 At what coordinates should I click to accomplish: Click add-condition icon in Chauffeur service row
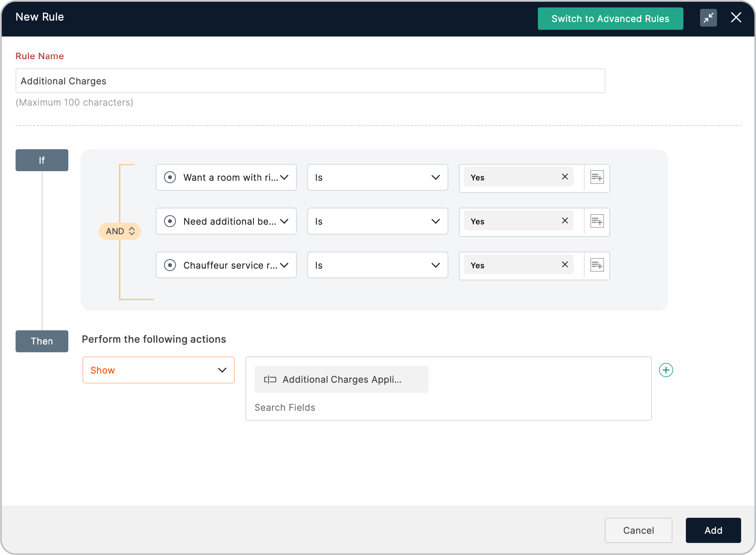pyautogui.click(x=597, y=265)
